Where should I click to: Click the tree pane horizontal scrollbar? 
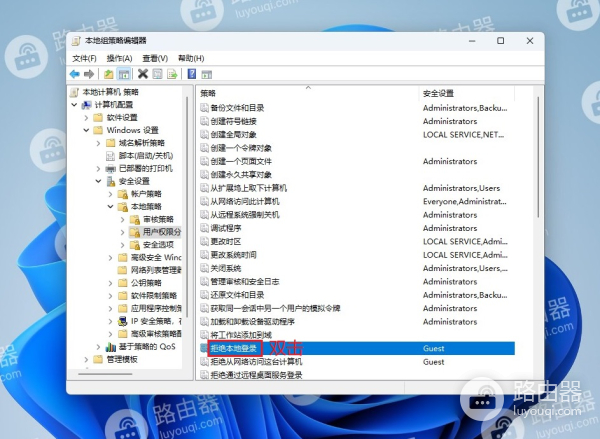tap(105, 374)
